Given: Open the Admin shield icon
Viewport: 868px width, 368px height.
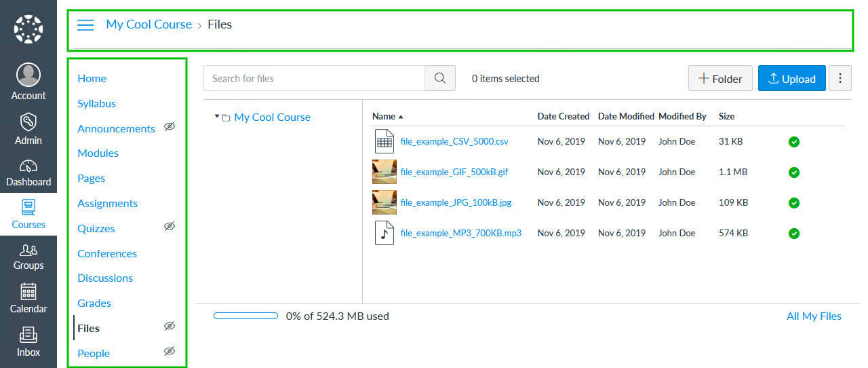Looking at the screenshot, I should pyautogui.click(x=28, y=122).
